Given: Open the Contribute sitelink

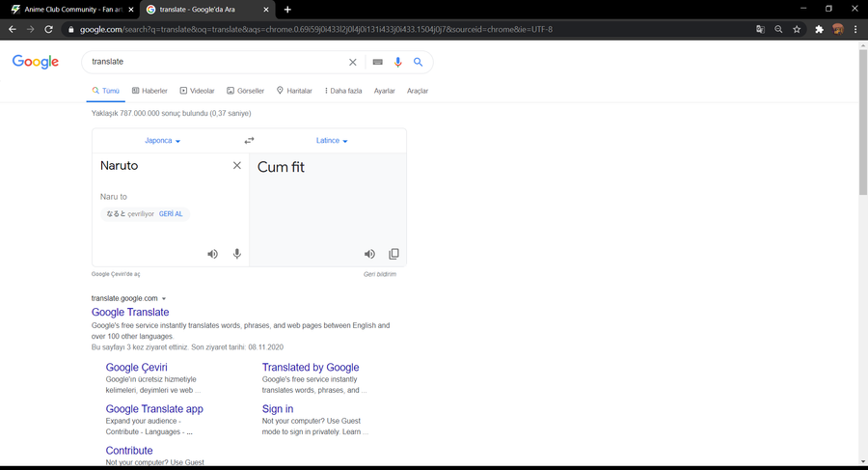Looking at the screenshot, I should tap(129, 450).
